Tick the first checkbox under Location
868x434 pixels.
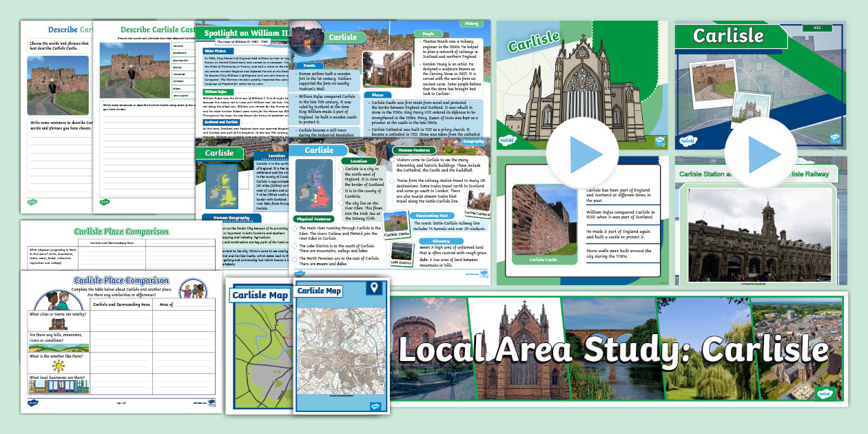(x=341, y=169)
